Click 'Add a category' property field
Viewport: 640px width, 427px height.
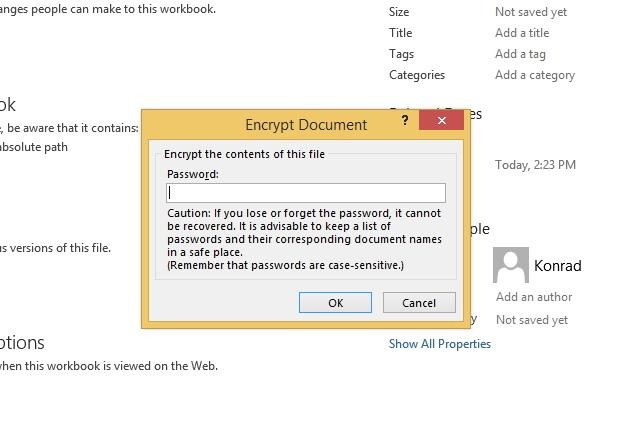535,75
